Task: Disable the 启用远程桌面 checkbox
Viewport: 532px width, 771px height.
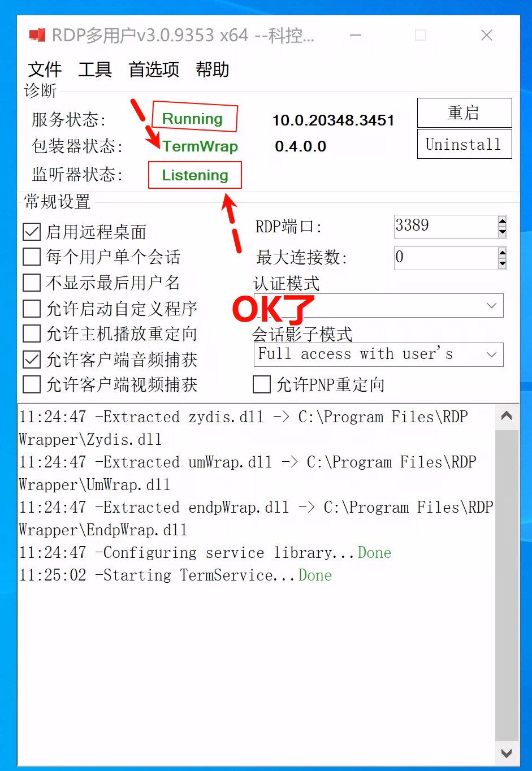Action: 32,232
